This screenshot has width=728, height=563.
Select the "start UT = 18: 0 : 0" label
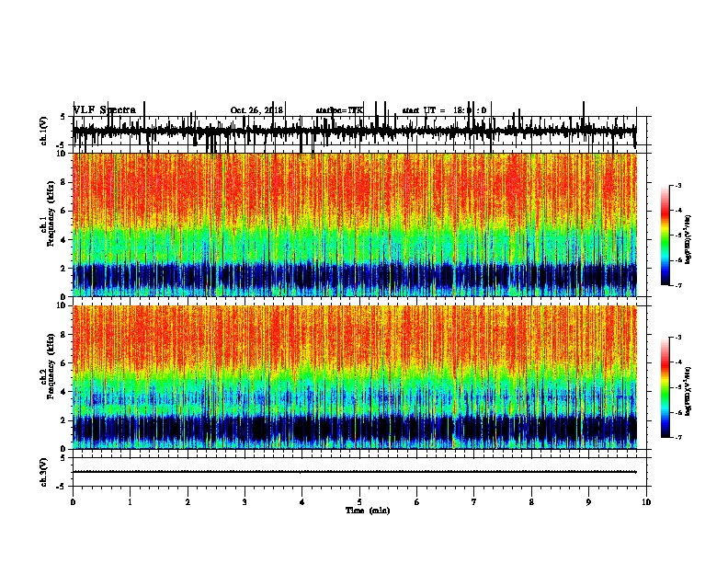click(444, 110)
